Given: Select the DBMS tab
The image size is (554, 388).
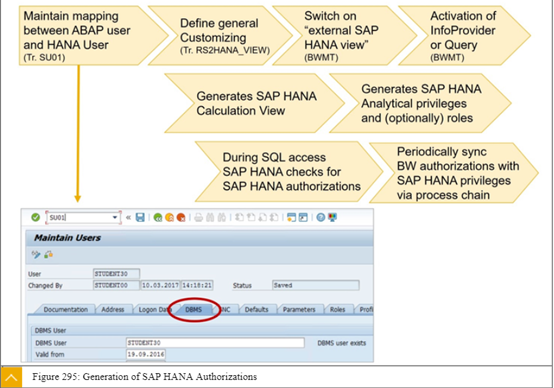Looking at the screenshot, I should (x=194, y=310).
